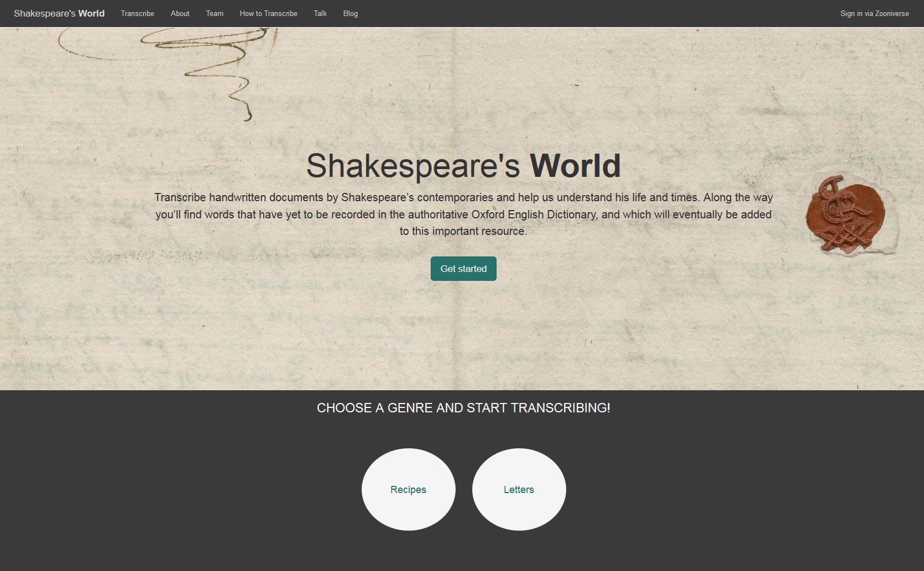Click the bold World in large headline
The width and height of the screenshot is (924, 571).
tap(575, 165)
